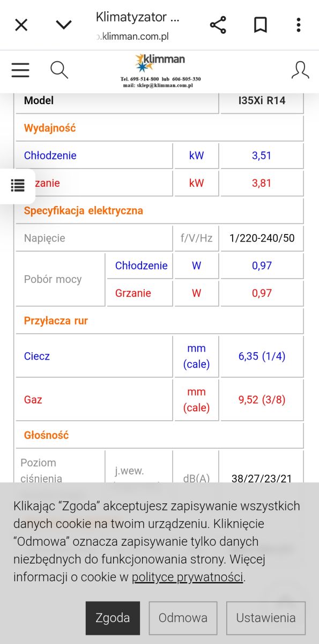The height and width of the screenshot is (644, 319).
Task: Open the polityce prywatności link
Action: (188, 577)
